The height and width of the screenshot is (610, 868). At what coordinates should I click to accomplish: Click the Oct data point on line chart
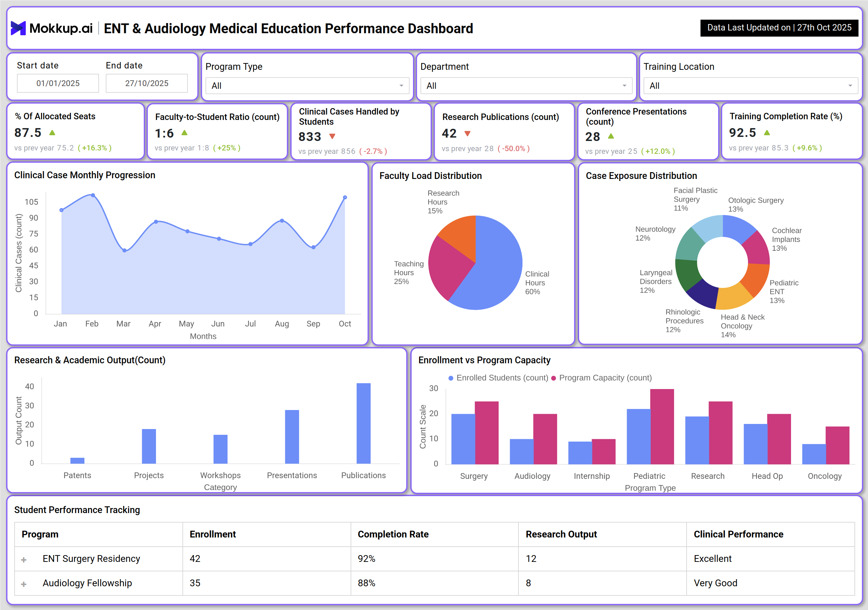[345, 197]
